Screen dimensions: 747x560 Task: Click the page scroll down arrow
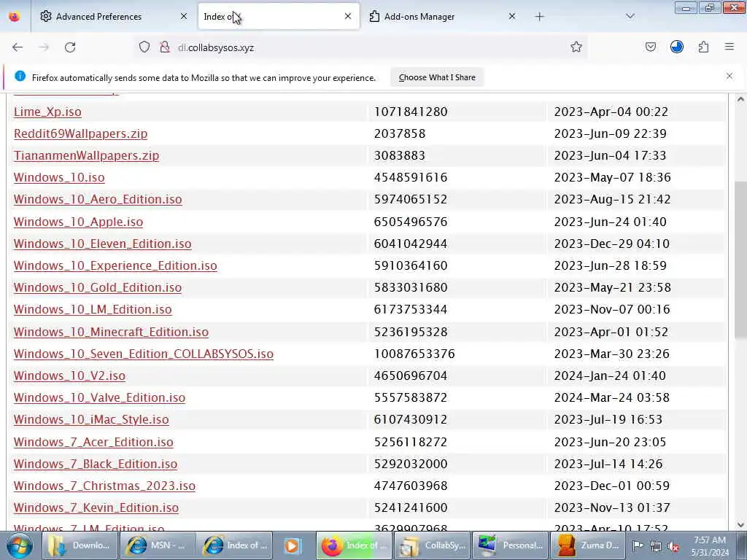pyautogui.click(x=740, y=525)
